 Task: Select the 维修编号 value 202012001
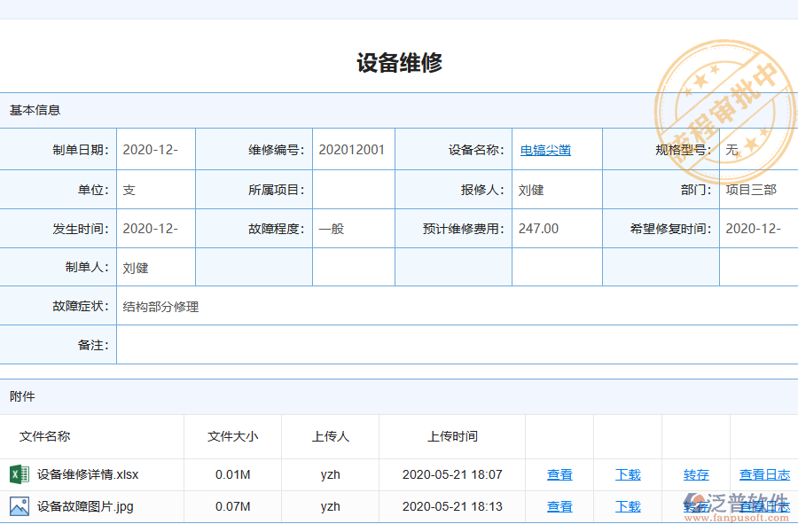[x=353, y=150]
